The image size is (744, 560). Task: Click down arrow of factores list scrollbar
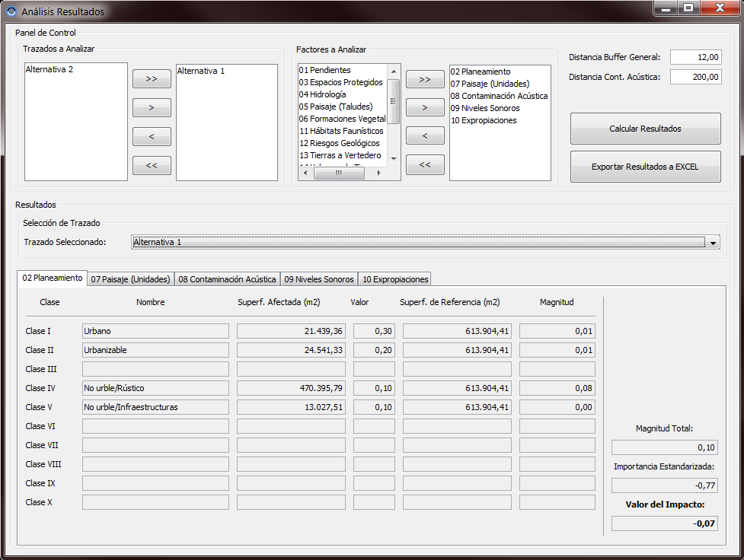[394, 159]
